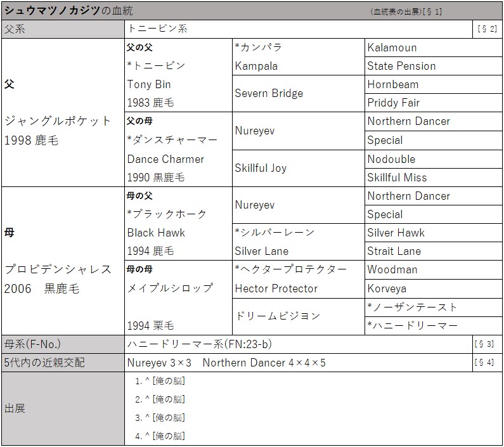Select sire ジャングルポケット cell
Viewport: 504px width, 447px height.
click(58, 121)
